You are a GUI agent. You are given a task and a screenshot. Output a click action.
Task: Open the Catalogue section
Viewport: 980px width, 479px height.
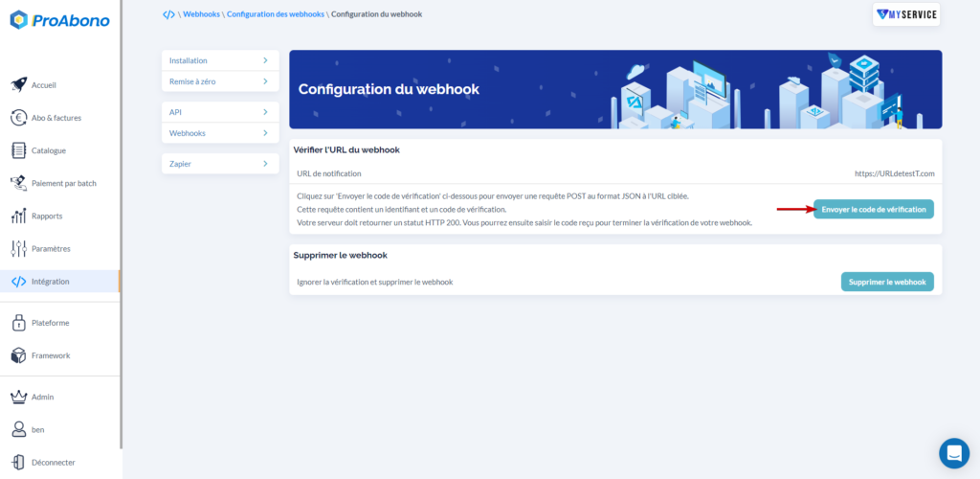pos(49,150)
